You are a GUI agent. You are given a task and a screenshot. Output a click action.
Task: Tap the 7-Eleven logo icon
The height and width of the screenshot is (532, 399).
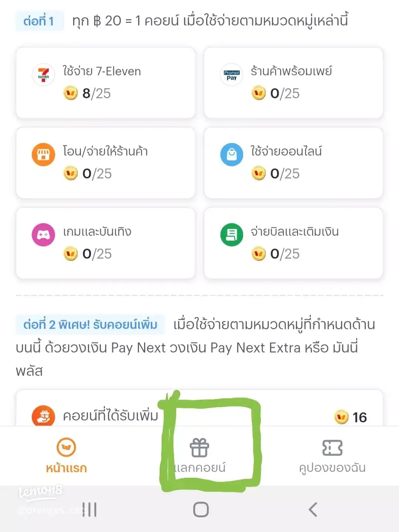44,75
